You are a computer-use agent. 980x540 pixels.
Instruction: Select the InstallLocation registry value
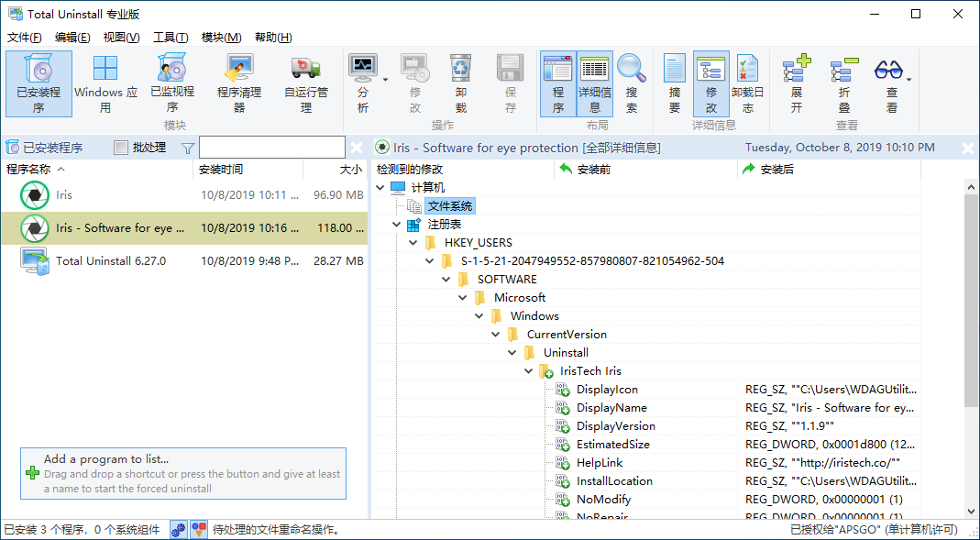click(x=614, y=481)
